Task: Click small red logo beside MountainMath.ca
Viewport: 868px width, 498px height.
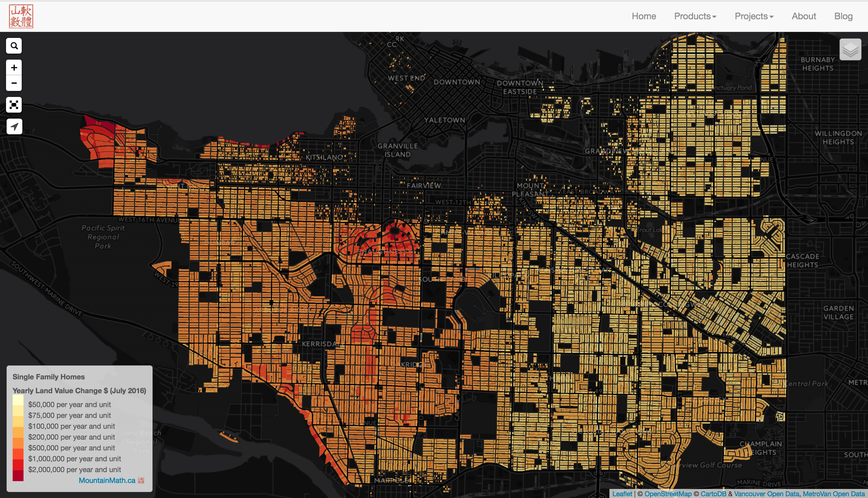Action: (x=141, y=481)
